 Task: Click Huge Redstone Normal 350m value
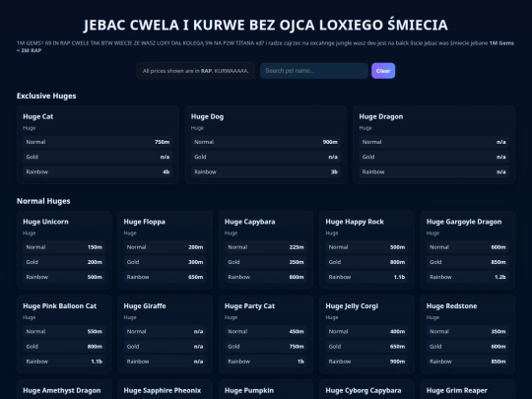point(499,331)
